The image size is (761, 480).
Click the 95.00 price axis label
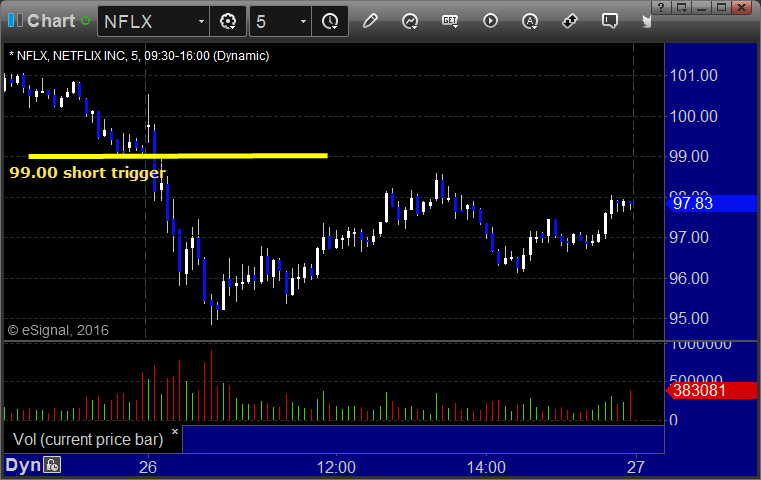tap(689, 318)
